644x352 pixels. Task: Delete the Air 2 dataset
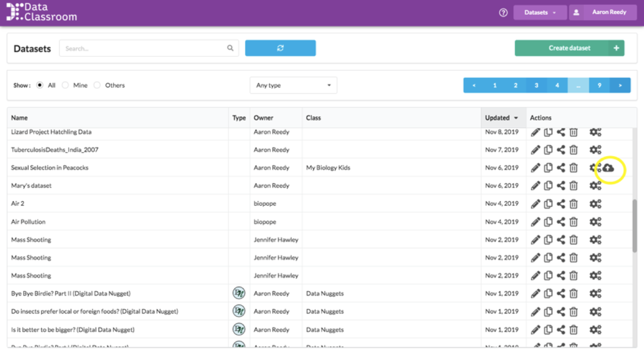coord(573,204)
